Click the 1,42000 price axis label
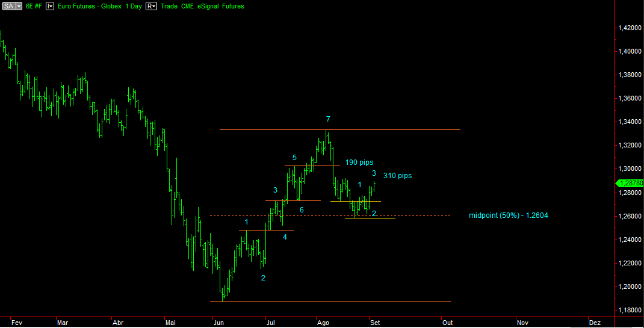Image resolution: width=644 pixels, height=328 pixels. pyautogui.click(x=630, y=28)
